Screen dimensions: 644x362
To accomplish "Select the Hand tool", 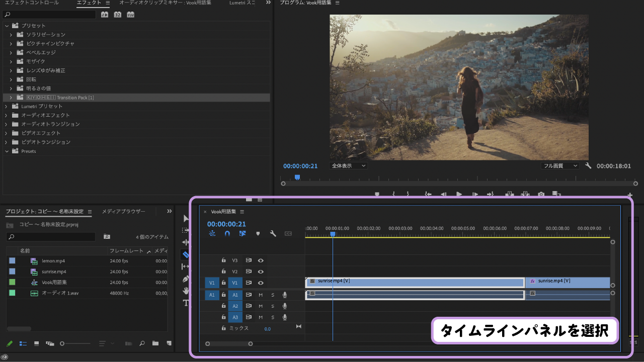I will [x=185, y=291].
